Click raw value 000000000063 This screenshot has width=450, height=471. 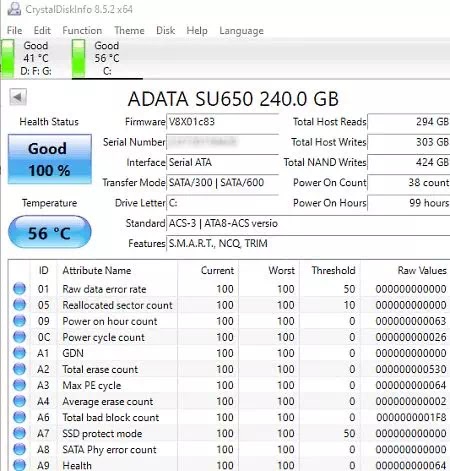tap(411, 321)
